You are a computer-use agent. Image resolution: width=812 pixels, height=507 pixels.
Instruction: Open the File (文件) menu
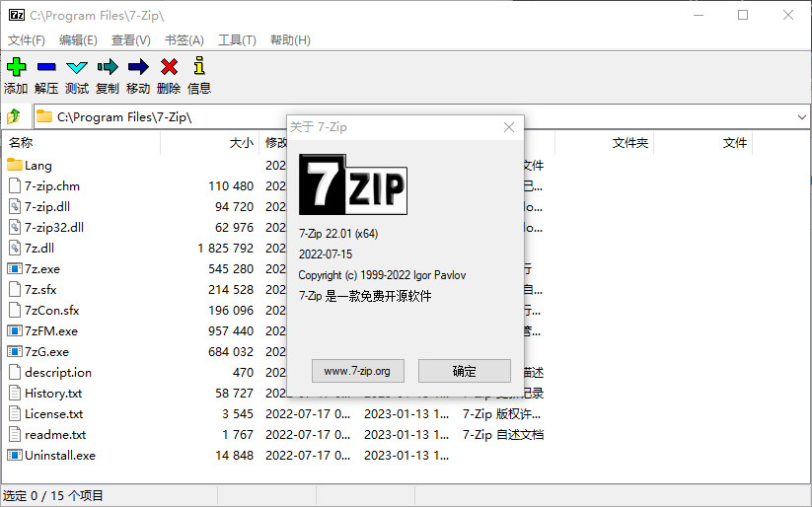(x=27, y=39)
